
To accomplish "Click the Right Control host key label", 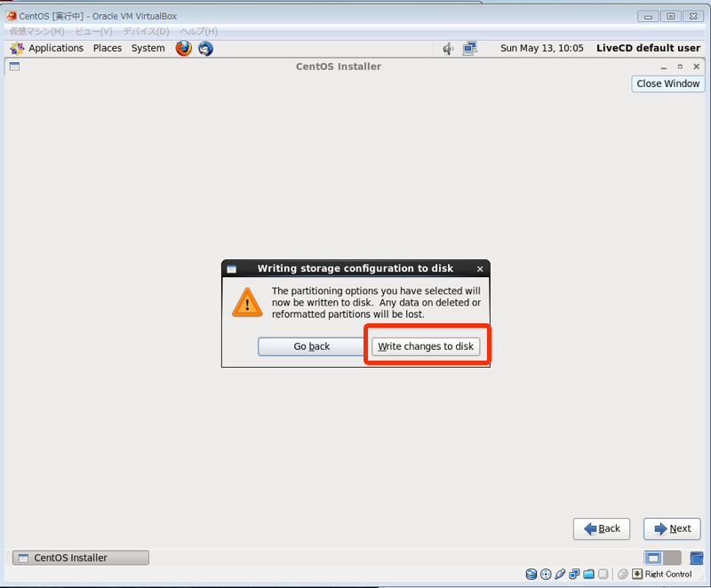I will pos(668,574).
